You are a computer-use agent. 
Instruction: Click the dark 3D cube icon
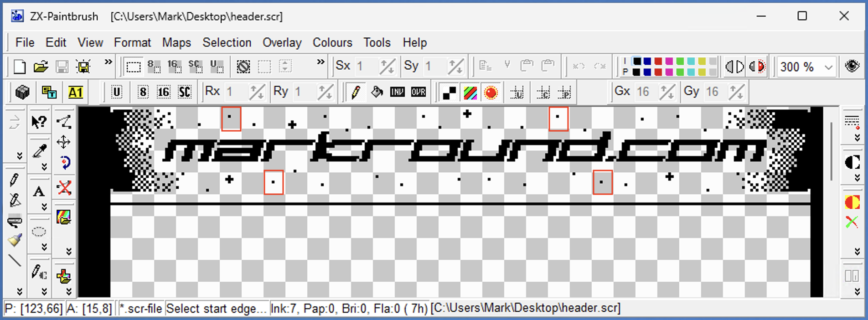point(22,93)
